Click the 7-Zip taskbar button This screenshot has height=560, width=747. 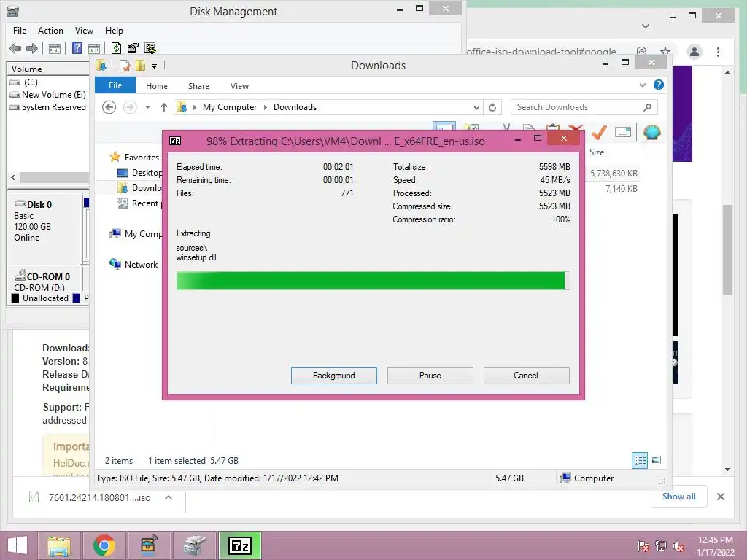point(239,545)
